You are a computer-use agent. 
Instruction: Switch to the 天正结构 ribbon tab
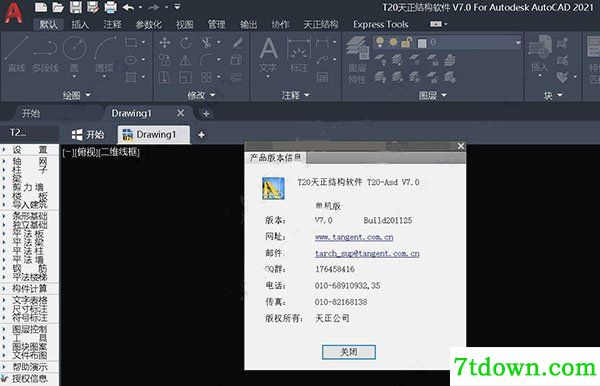(x=321, y=24)
